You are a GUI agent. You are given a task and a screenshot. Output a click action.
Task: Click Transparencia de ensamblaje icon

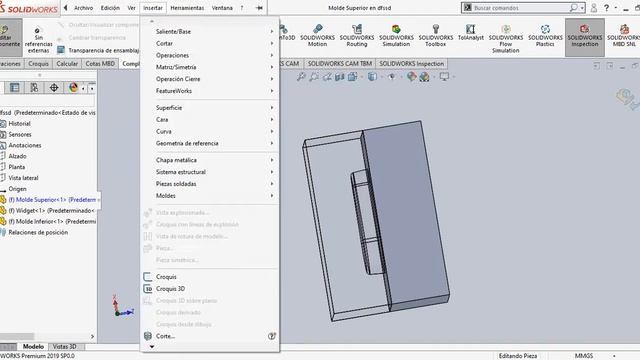(61, 50)
